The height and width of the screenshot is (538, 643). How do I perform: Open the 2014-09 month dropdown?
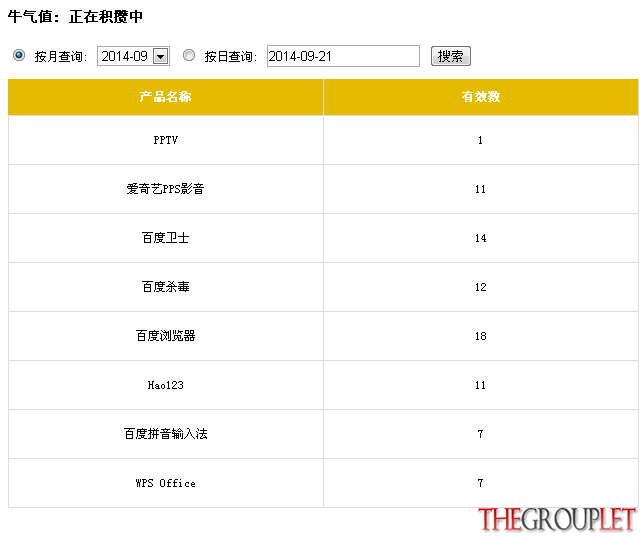tap(133, 56)
